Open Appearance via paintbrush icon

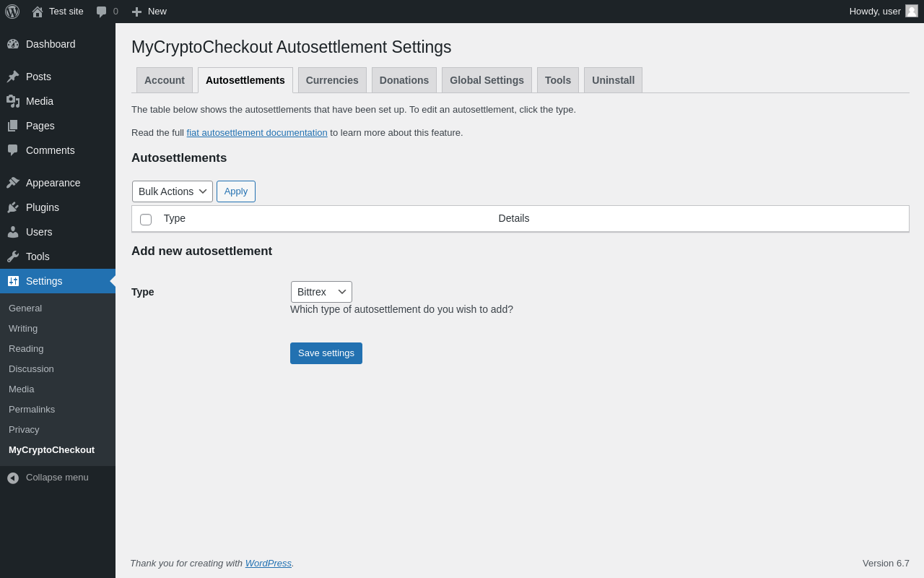tap(13, 183)
